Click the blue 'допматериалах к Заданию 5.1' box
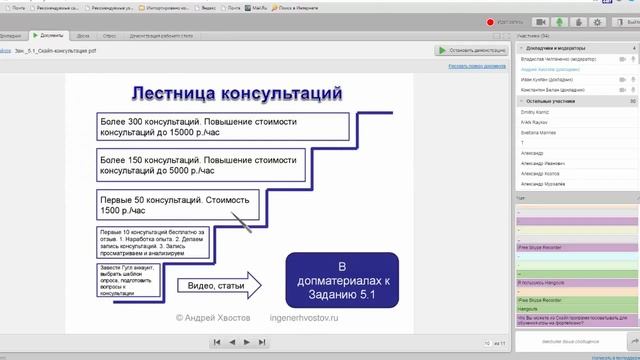Image resolution: width=640 pixels, height=360 pixels. (342, 280)
